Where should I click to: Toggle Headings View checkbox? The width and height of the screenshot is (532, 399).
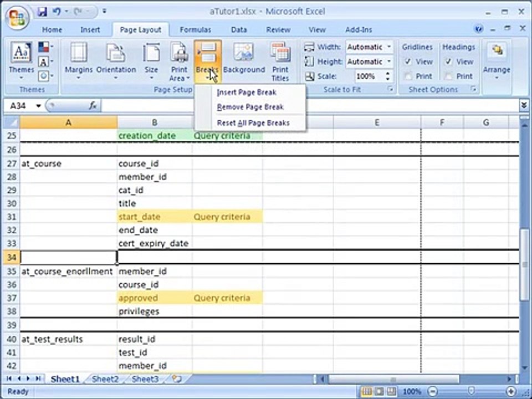[x=448, y=62]
